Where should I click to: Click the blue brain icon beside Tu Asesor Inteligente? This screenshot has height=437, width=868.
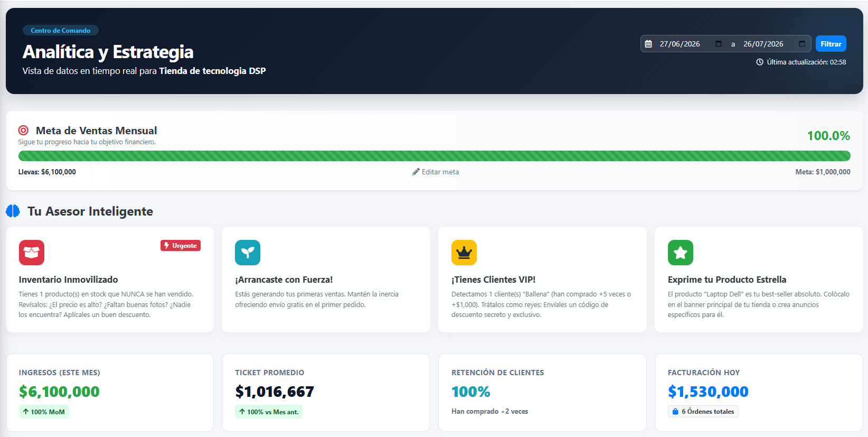13,211
